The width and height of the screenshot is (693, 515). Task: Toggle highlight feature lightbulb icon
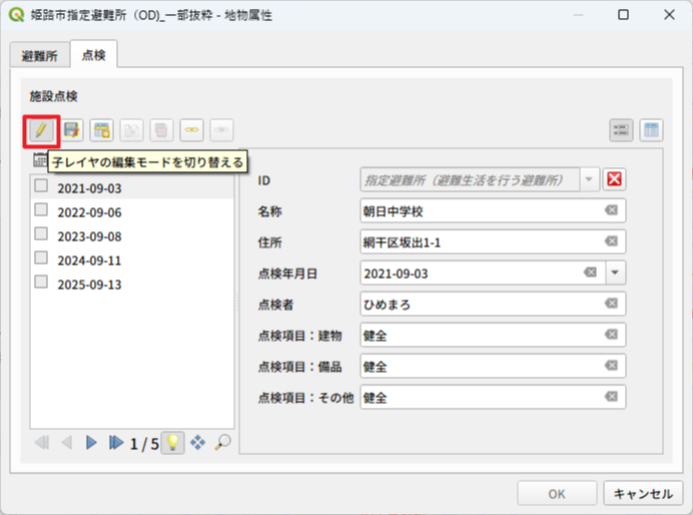173,442
